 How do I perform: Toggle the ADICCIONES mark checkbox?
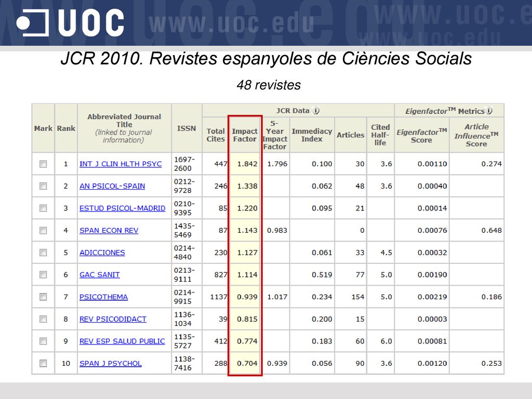[x=43, y=252]
